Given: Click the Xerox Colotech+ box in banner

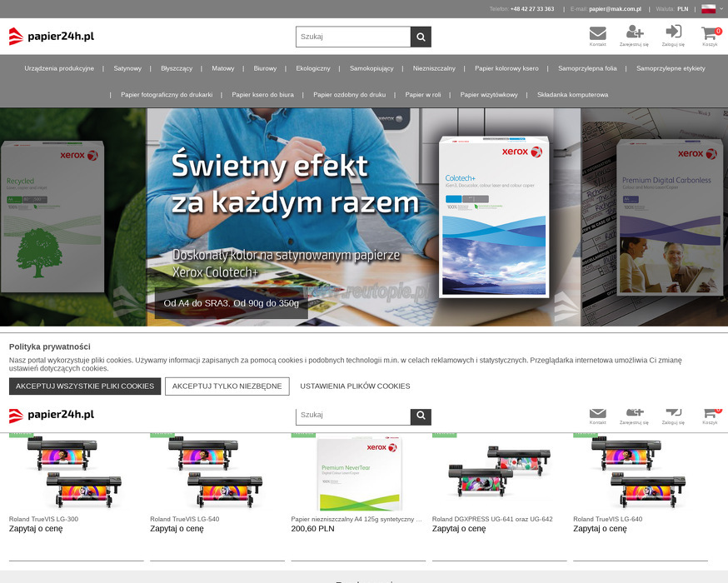Looking at the screenshot, I should coord(494,217).
